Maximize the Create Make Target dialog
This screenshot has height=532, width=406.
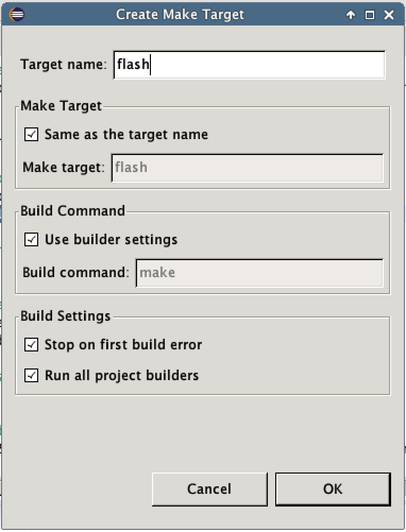(x=370, y=15)
